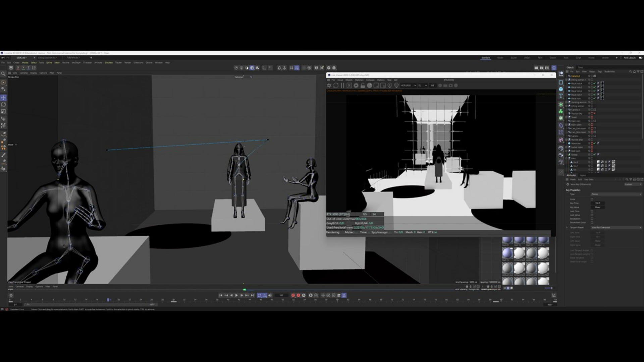Toggle green checkmark on Black hole.4 row
The height and width of the screenshot is (362, 644).
tap(594, 83)
